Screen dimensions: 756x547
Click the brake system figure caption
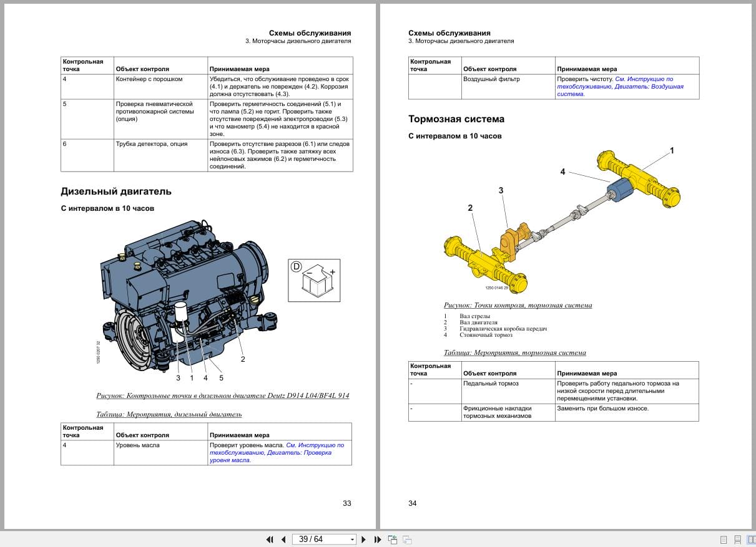[518, 306]
